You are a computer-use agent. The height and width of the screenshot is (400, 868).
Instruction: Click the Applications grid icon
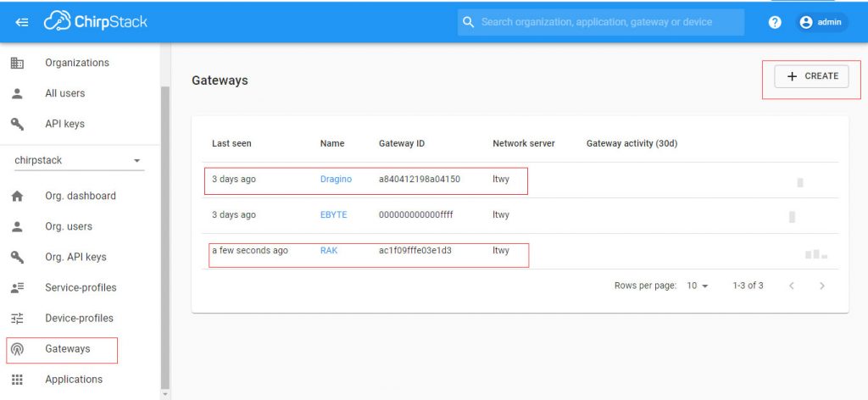(17, 380)
